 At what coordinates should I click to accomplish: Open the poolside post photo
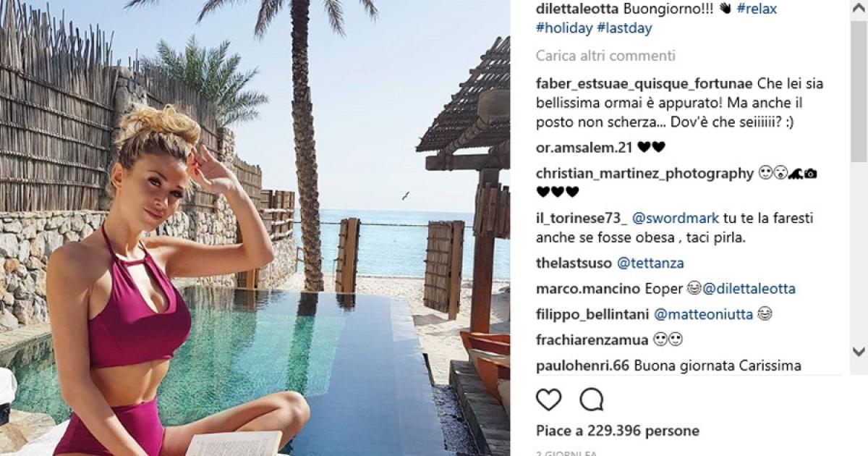click(255, 228)
